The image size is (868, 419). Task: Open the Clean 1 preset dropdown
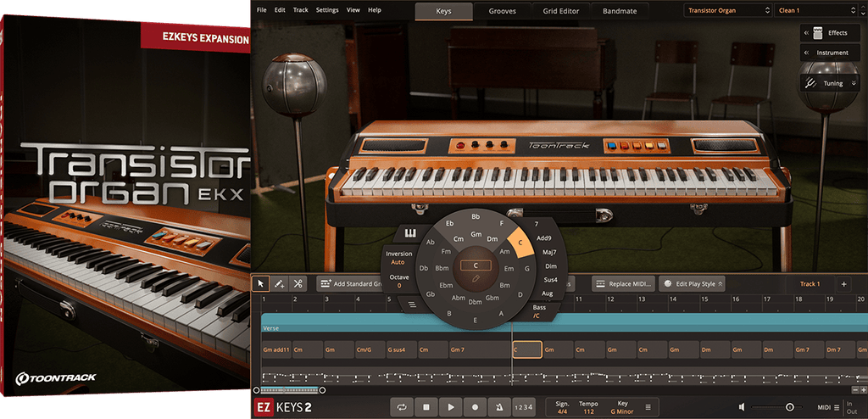tap(820, 10)
